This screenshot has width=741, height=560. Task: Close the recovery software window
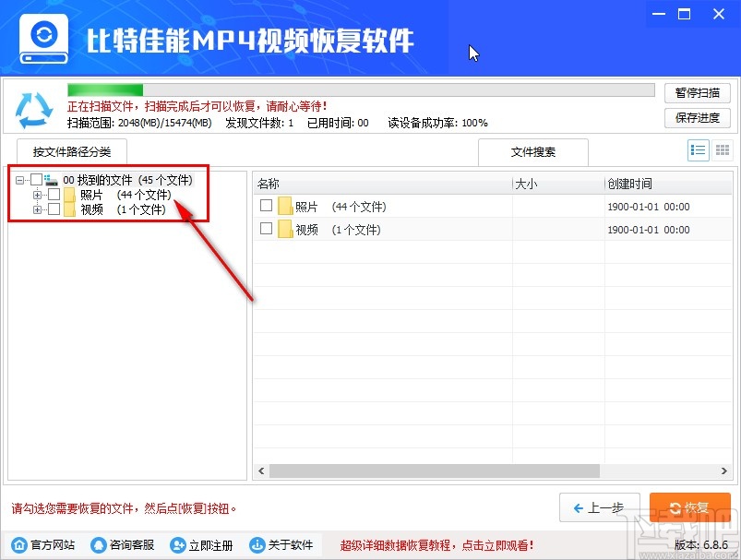pyautogui.click(x=719, y=14)
